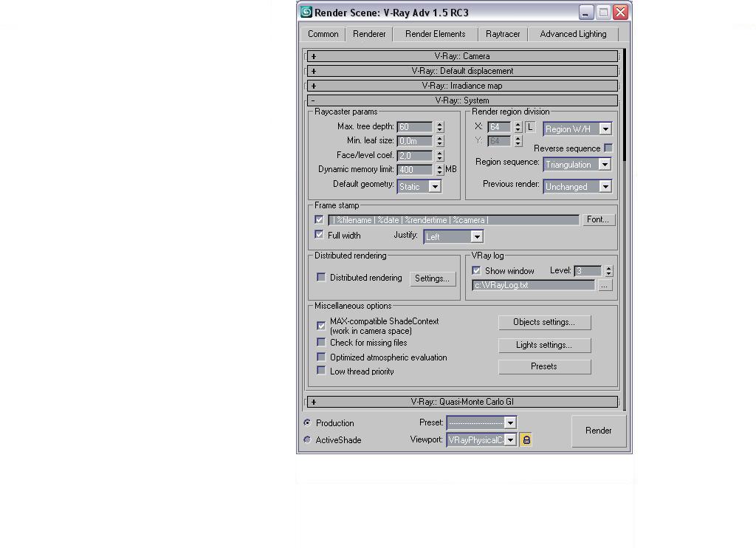
Task: Enable Optimized atmospheric evaluation
Action: (x=320, y=357)
